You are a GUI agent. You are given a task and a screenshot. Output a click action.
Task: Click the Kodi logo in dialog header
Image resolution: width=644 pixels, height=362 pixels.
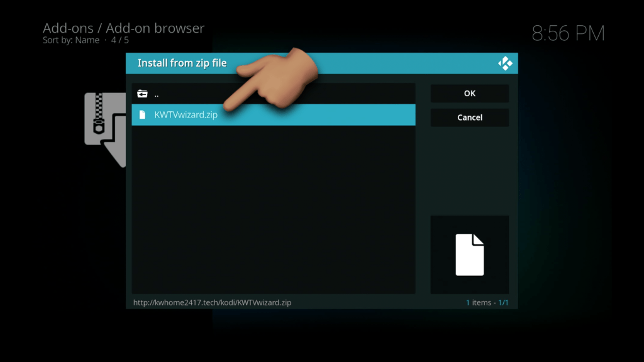(x=505, y=63)
